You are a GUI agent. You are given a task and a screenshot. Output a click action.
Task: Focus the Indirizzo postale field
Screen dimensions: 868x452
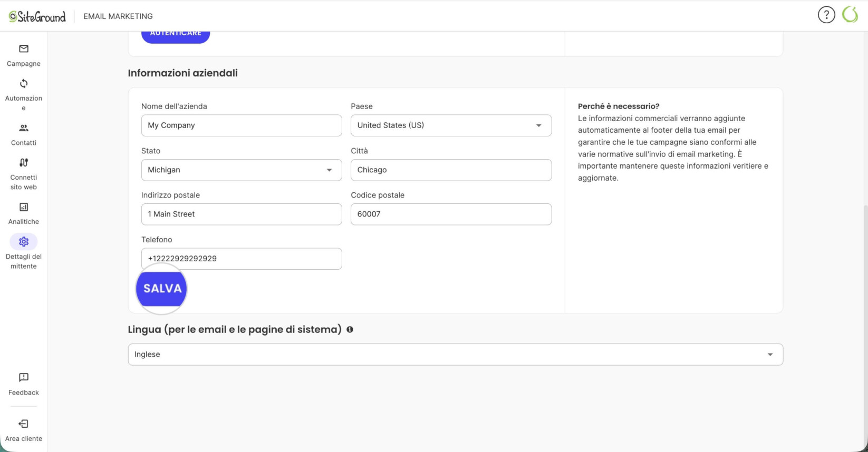pyautogui.click(x=242, y=214)
